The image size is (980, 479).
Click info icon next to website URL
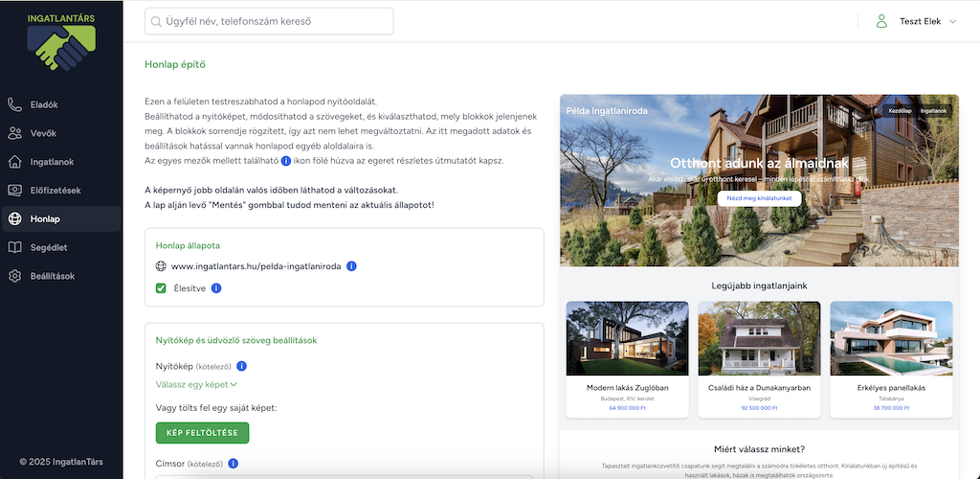pyautogui.click(x=352, y=265)
